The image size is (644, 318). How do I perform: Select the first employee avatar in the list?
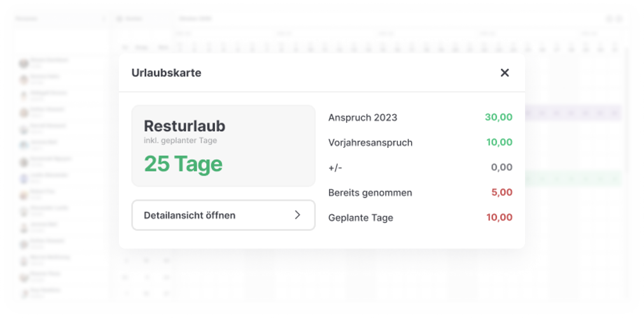(24, 62)
